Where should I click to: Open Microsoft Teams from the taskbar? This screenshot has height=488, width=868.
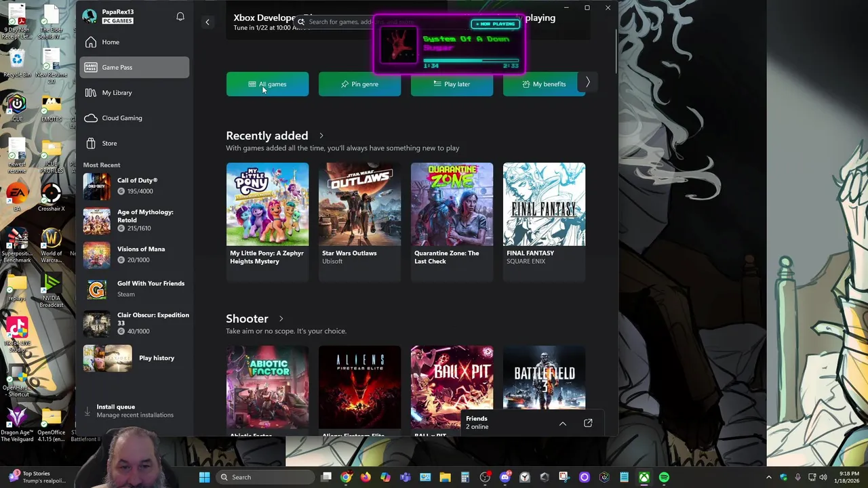406,477
